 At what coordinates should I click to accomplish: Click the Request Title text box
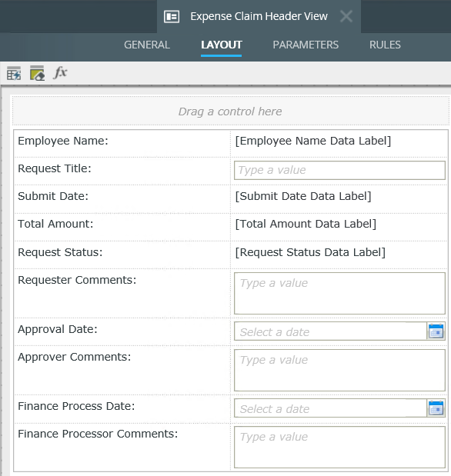point(339,170)
